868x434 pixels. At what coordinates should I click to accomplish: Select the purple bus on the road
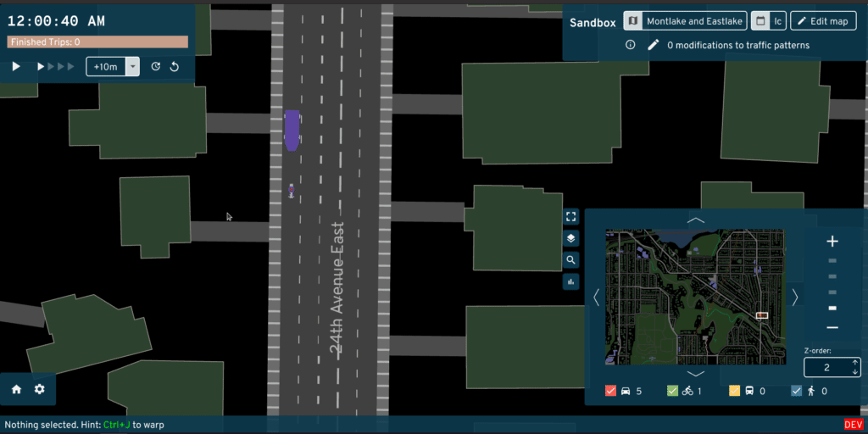pyautogui.click(x=292, y=131)
